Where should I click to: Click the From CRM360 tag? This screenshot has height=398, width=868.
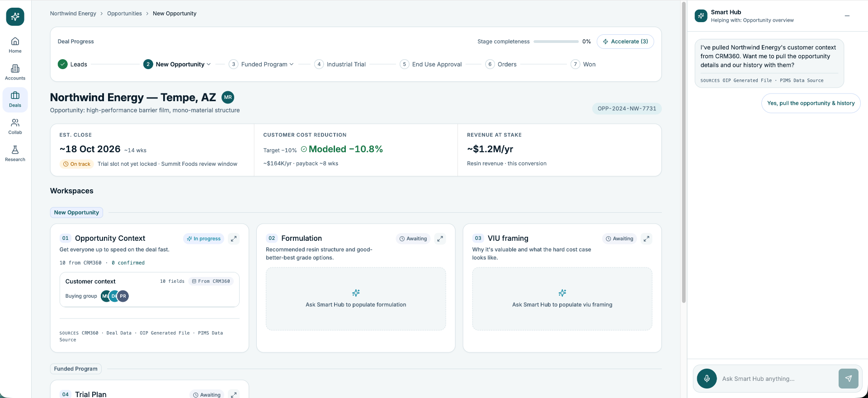[x=211, y=281]
